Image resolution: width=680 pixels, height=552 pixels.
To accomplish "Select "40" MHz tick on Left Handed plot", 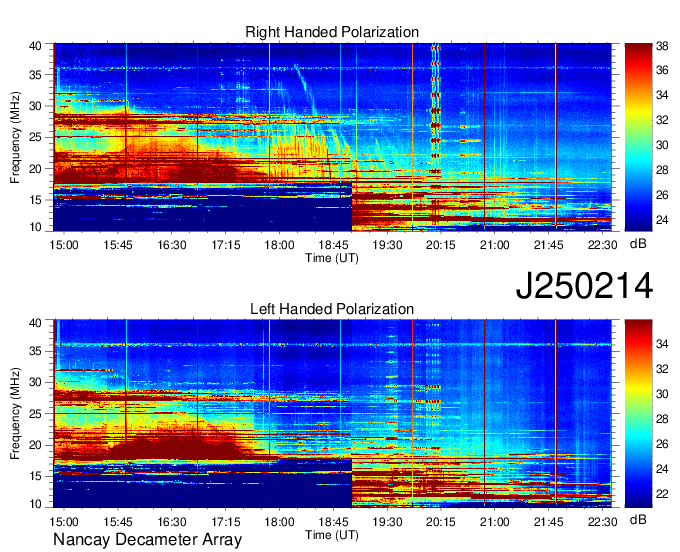I will point(35,323).
